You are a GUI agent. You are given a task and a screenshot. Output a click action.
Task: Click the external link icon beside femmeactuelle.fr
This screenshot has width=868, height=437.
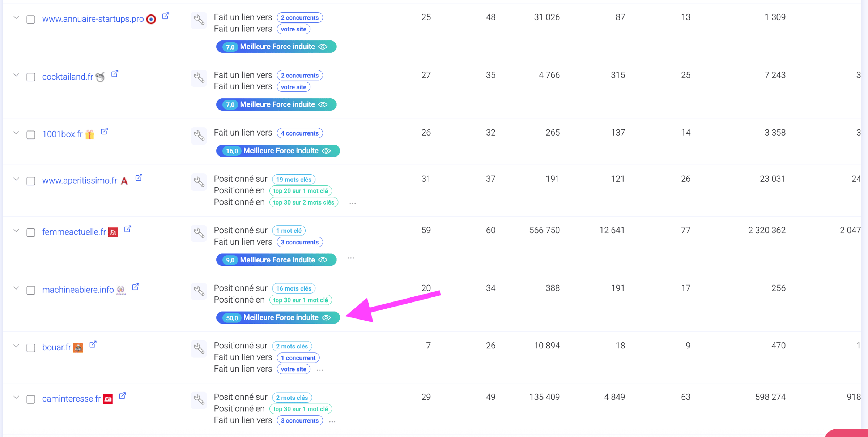[x=128, y=229]
